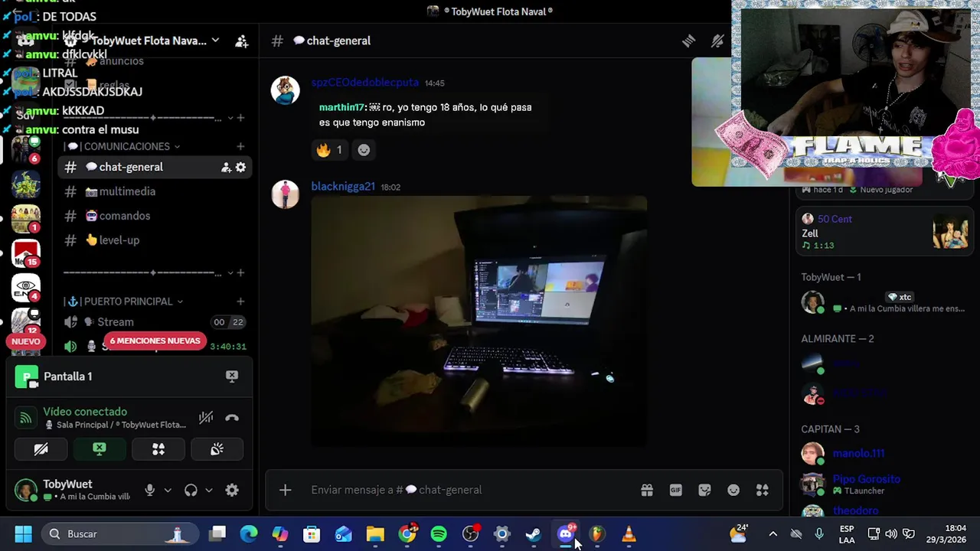980x551 pixels.
Task: Open the posted laptop photo thumbnail
Action: click(x=479, y=321)
